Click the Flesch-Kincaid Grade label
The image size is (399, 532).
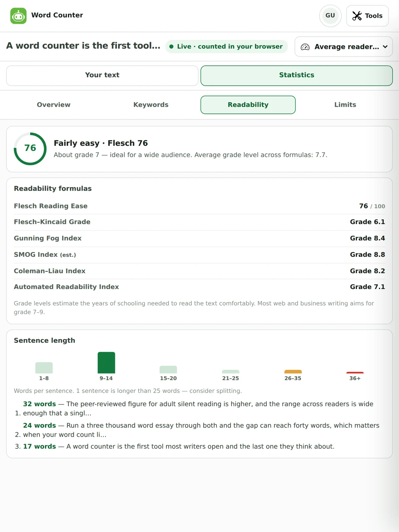pyautogui.click(x=52, y=222)
